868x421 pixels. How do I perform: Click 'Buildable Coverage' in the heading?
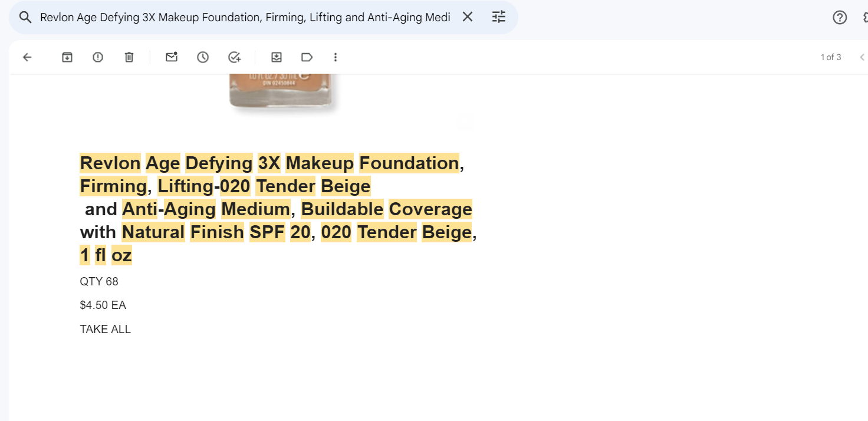tap(387, 209)
